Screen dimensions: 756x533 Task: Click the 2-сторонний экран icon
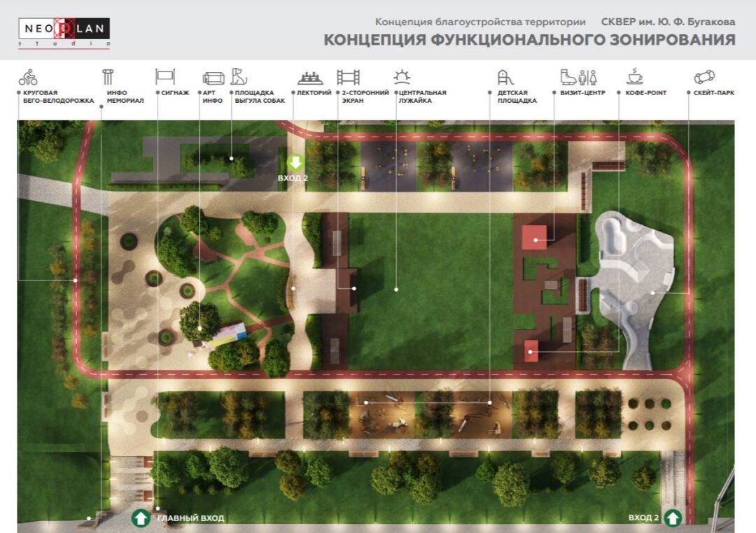coord(348,77)
